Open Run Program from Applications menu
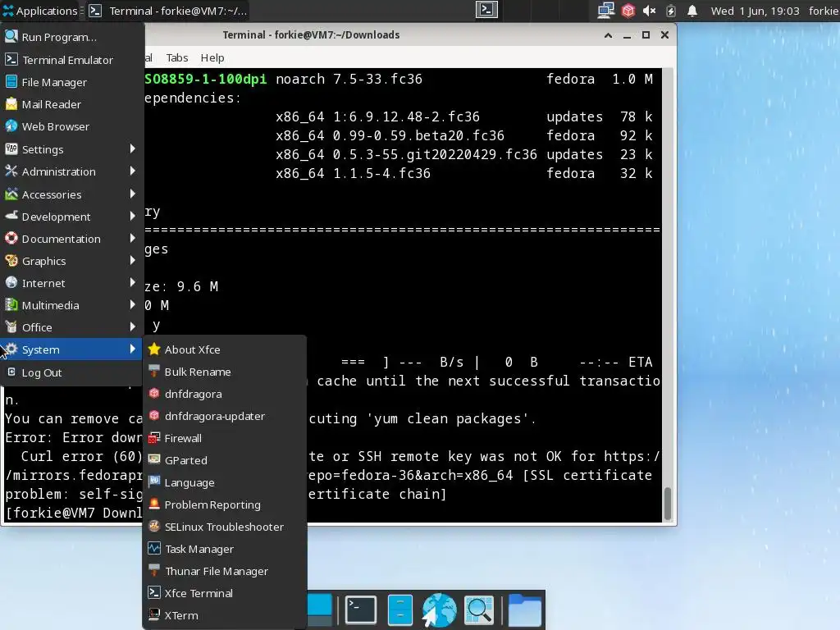This screenshot has width=840, height=630. pyautogui.click(x=72, y=37)
